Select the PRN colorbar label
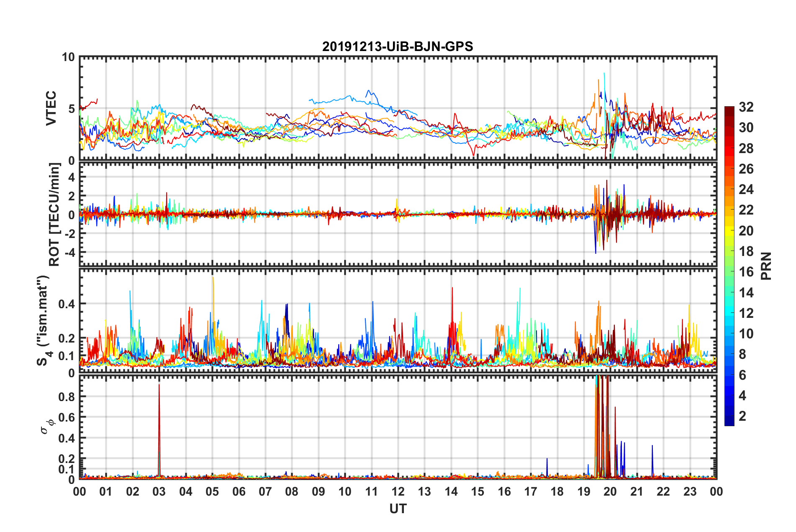This screenshot has width=796, height=532. click(x=766, y=266)
